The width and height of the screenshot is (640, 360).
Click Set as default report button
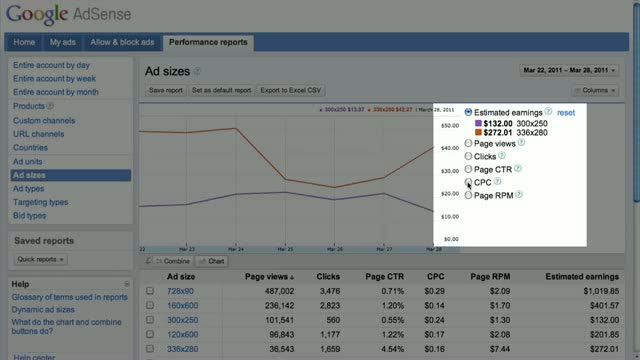click(222, 90)
